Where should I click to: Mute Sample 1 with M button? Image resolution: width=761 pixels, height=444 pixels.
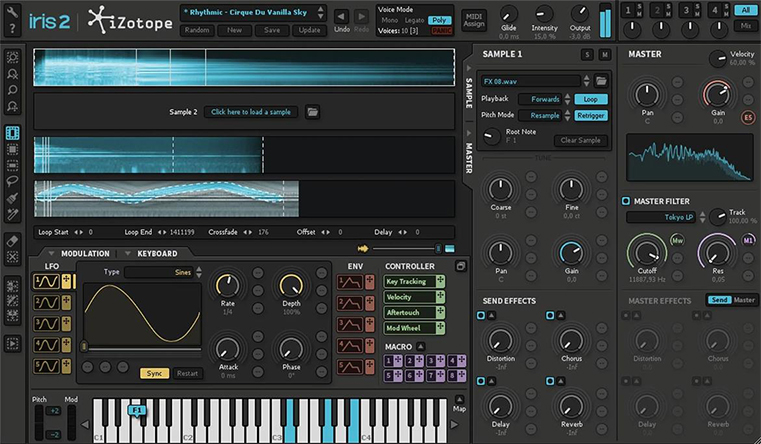coord(605,55)
